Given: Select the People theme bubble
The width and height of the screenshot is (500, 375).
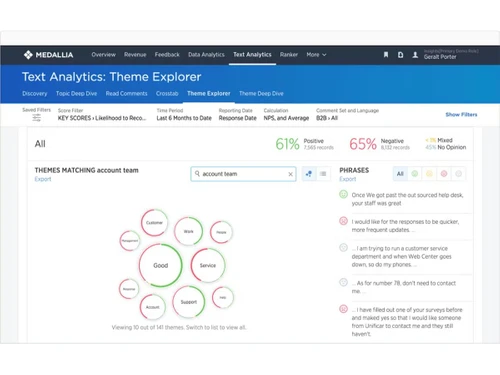Looking at the screenshot, I should pyautogui.click(x=221, y=232).
